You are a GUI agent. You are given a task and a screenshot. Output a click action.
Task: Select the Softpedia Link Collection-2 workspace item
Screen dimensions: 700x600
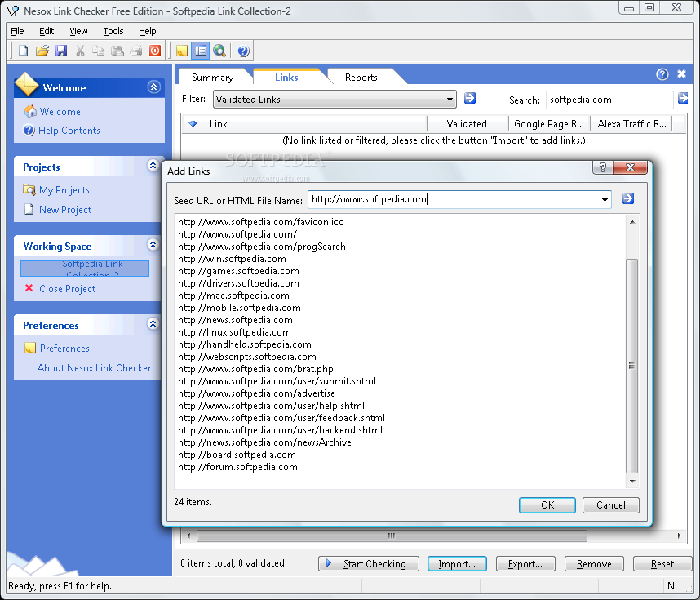tap(85, 269)
